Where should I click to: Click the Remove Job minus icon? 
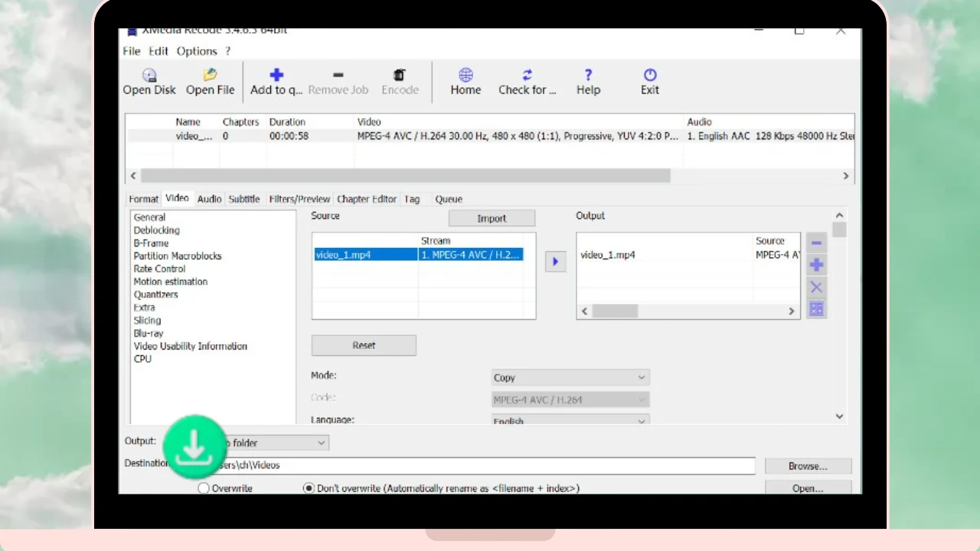click(x=338, y=75)
